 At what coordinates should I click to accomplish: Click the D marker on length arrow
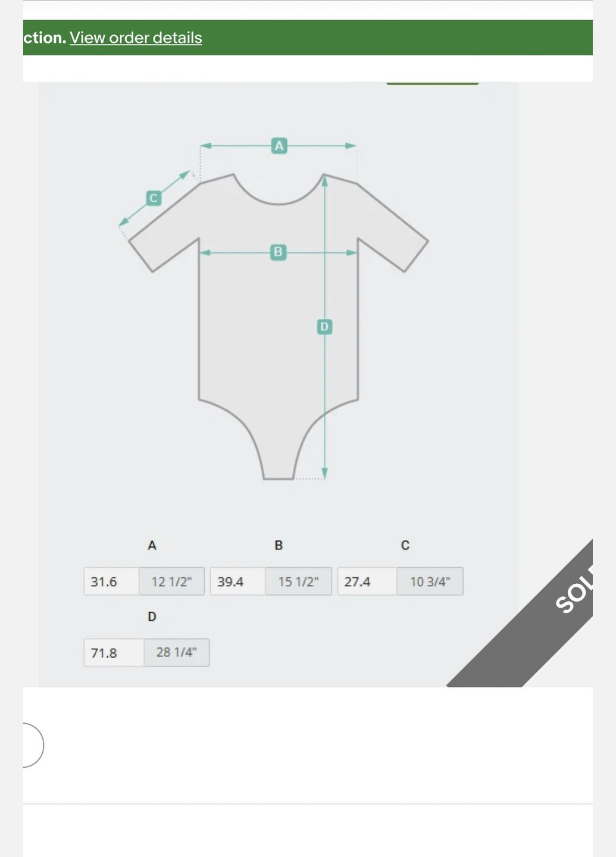point(324,326)
